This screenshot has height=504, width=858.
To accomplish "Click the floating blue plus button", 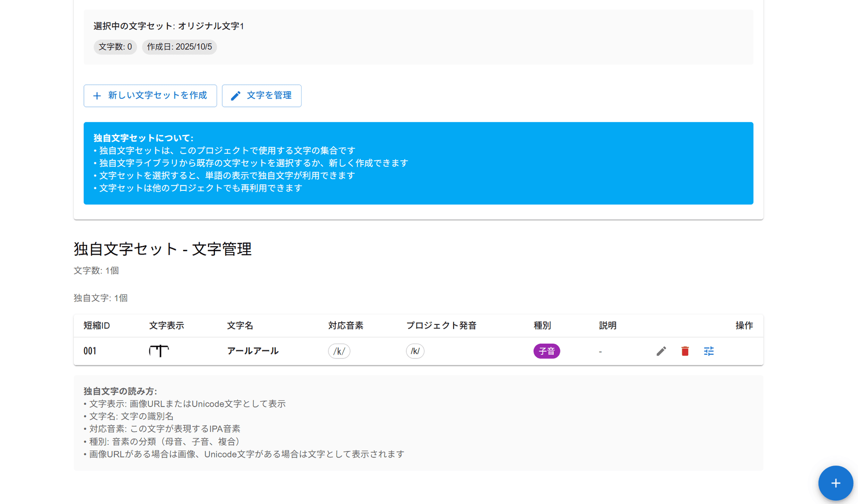I will tap(835, 483).
